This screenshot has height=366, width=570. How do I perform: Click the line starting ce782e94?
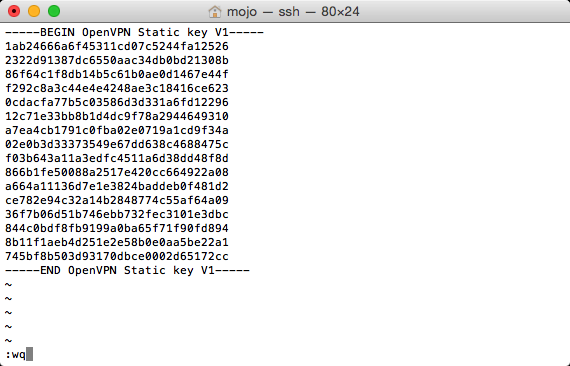(x=117, y=200)
